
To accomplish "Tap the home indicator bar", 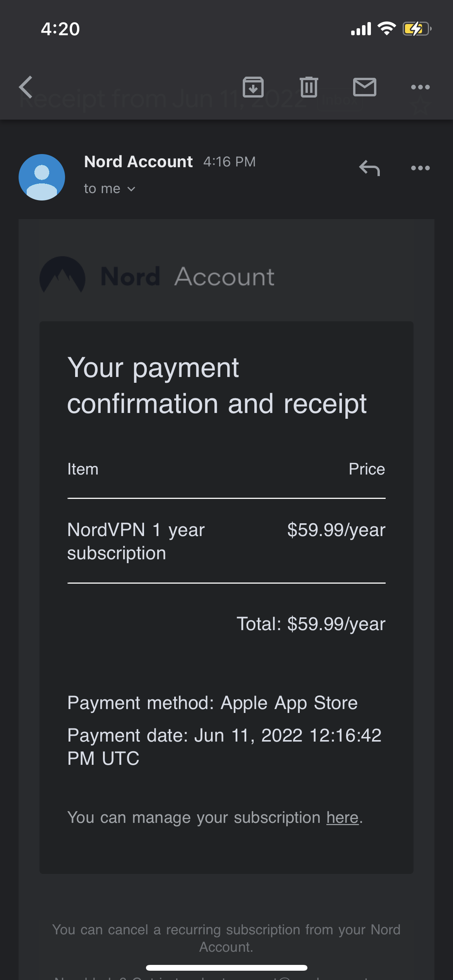I will click(226, 968).
